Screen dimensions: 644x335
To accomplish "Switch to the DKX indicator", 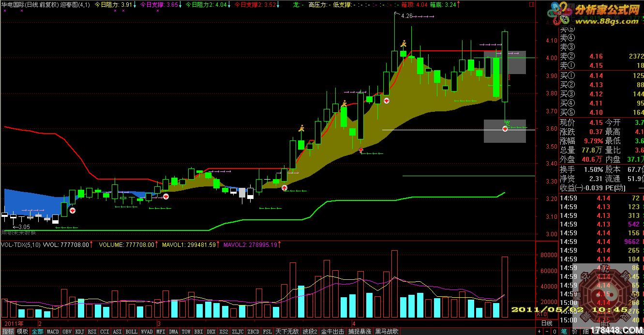I will tap(211, 332).
